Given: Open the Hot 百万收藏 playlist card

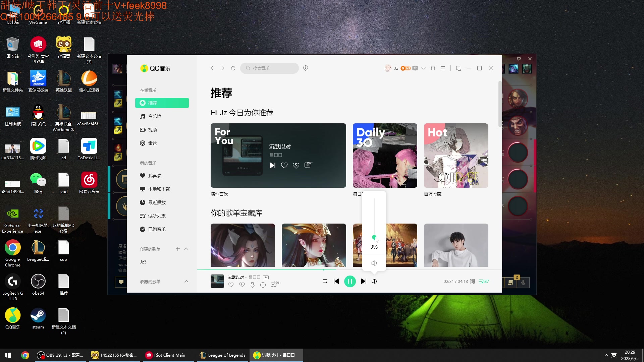Looking at the screenshot, I should pyautogui.click(x=456, y=156).
